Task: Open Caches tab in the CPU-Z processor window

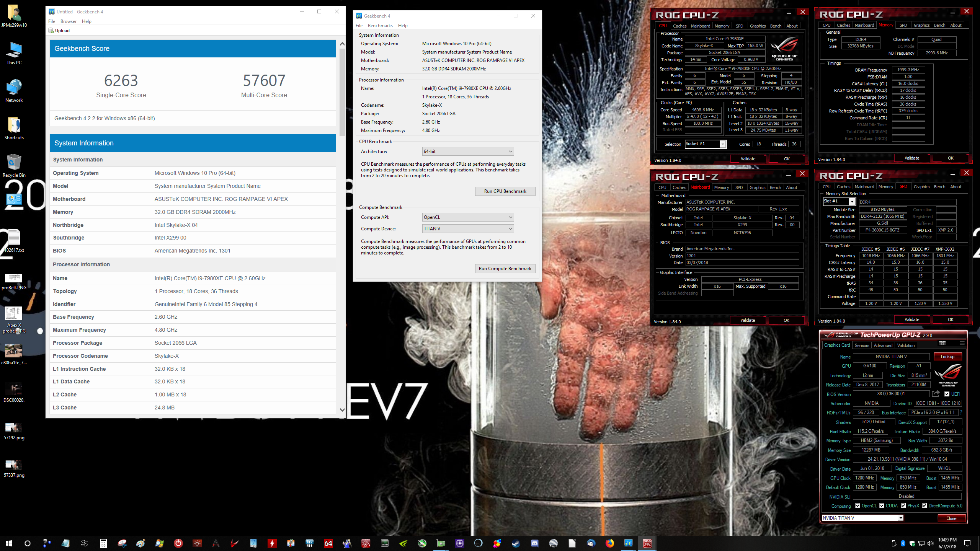Action: (679, 26)
